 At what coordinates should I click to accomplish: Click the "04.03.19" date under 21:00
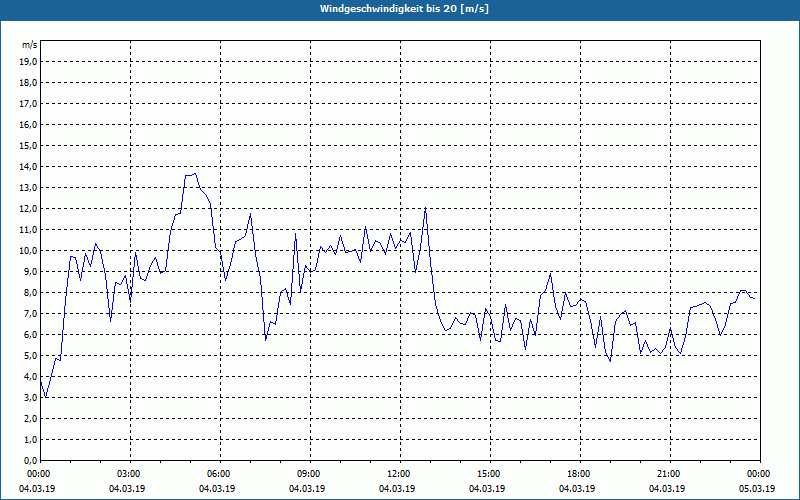pyautogui.click(x=667, y=489)
